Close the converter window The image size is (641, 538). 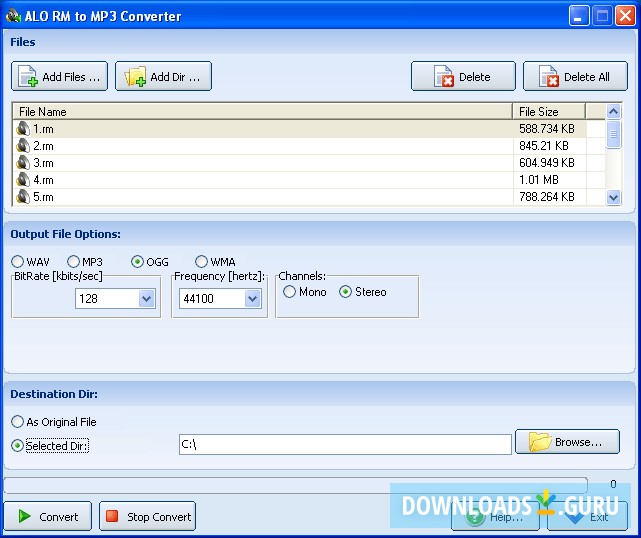[625, 16]
